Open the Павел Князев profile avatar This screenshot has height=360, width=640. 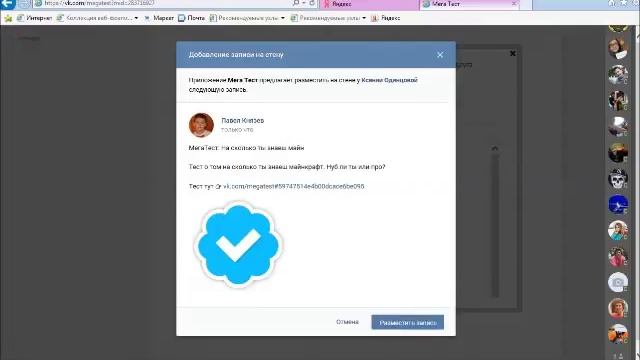[201, 125]
